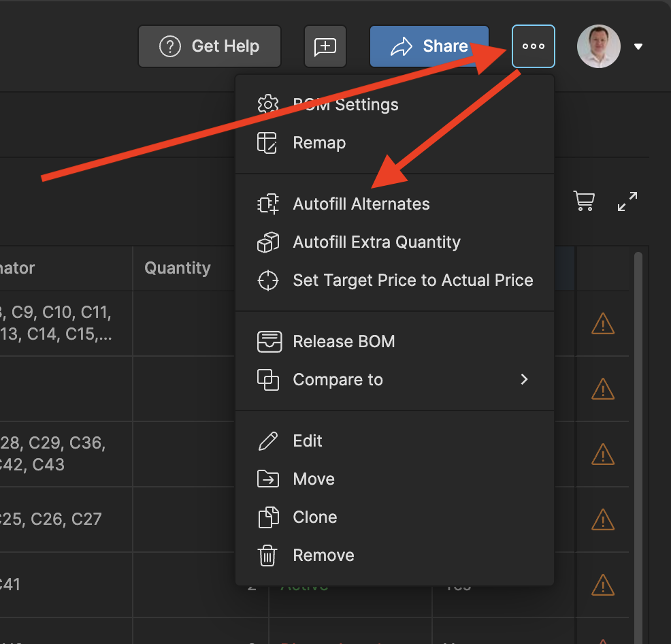Open the account dropdown arrow

[638, 46]
